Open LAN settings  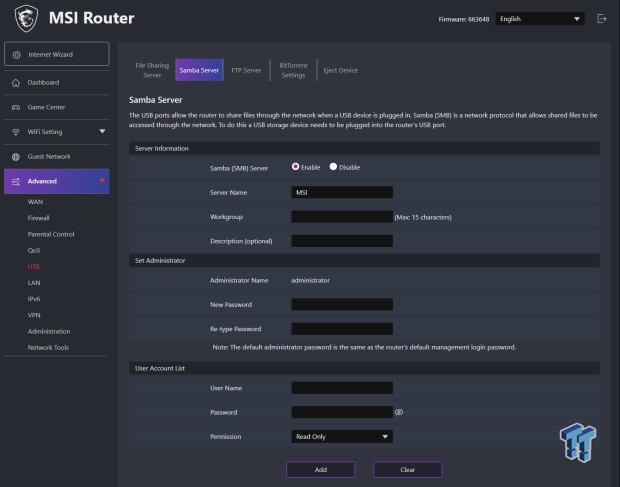(34, 283)
